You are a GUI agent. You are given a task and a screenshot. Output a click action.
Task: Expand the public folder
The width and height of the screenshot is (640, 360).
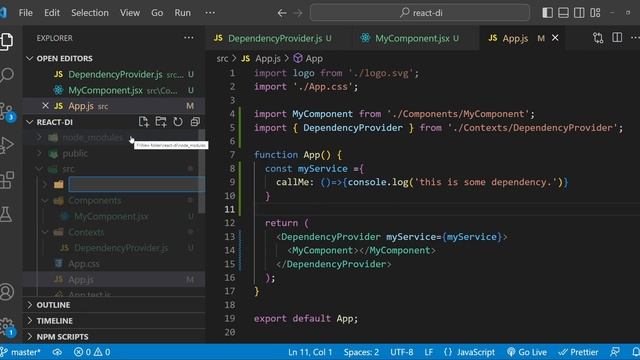75,153
